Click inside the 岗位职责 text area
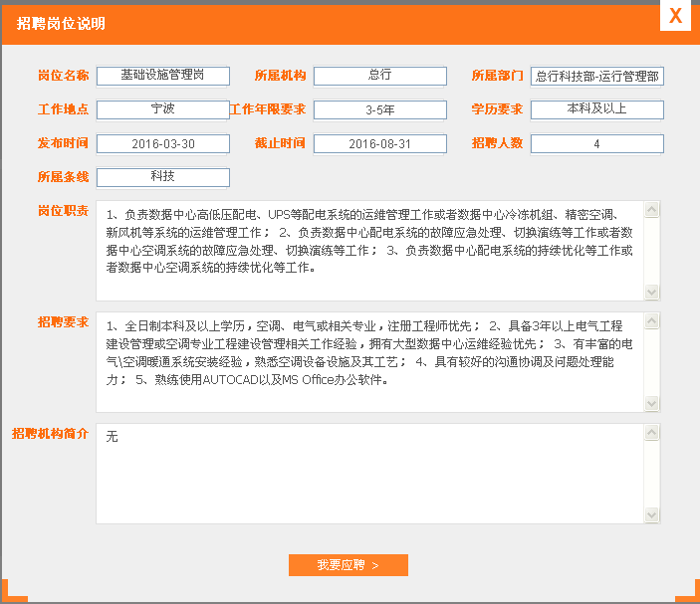The width and height of the screenshot is (700, 604). point(369,251)
